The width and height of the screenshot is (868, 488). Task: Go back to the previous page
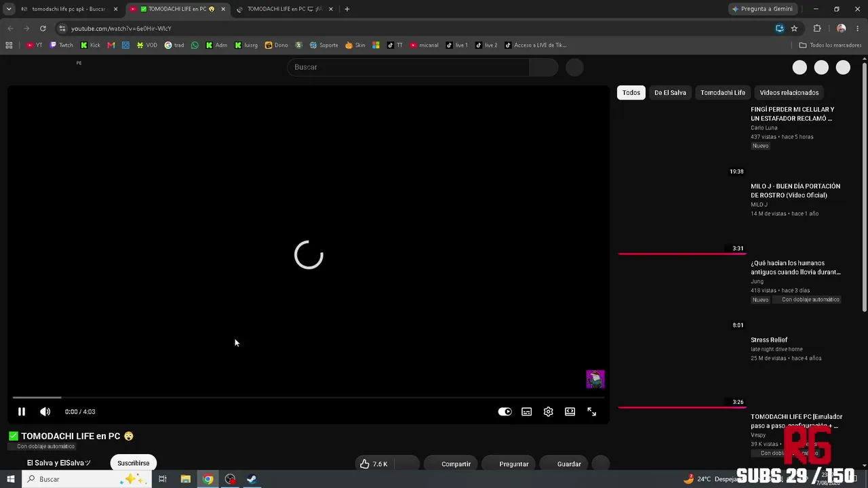click(10, 28)
